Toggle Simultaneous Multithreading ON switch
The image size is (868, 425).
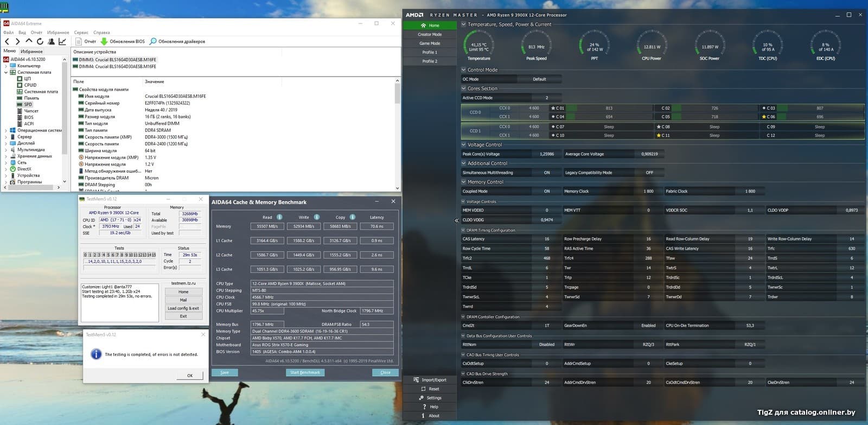547,173
